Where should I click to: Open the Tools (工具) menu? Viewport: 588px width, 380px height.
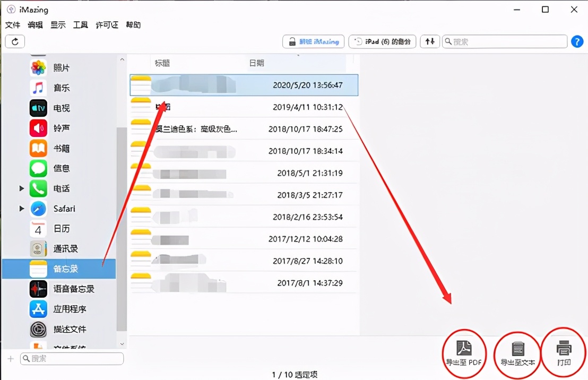coord(80,24)
